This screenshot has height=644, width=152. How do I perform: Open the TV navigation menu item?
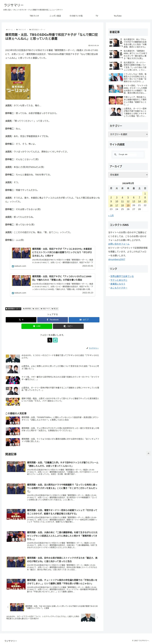coord(97,16)
